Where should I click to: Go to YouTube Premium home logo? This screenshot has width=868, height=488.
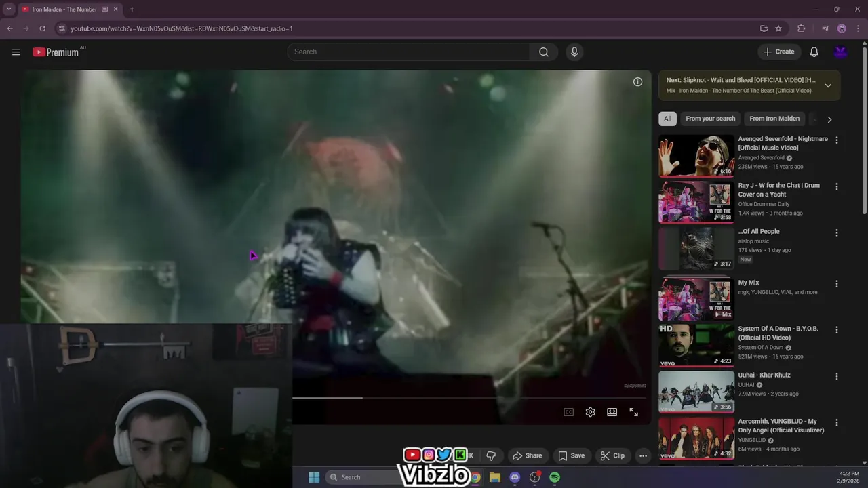tap(56, 52)
